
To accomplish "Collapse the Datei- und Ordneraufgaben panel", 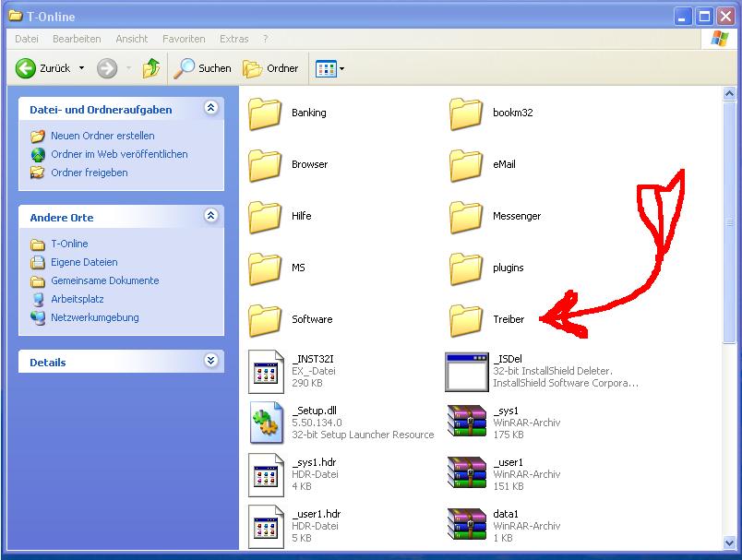I will pyautogui.click(x=211, y=108).
